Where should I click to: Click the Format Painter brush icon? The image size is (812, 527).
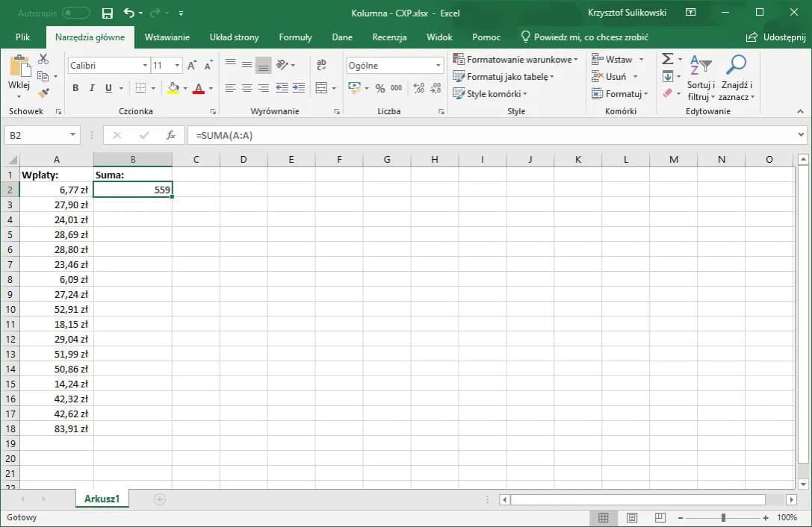coord(43,93)
